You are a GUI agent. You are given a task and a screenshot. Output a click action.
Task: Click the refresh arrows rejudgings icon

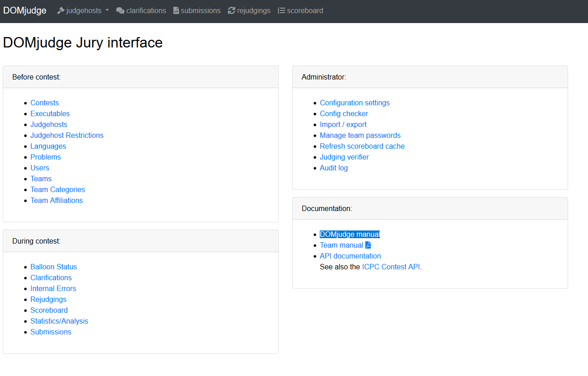pyautogui.click(x=232, y=10)
